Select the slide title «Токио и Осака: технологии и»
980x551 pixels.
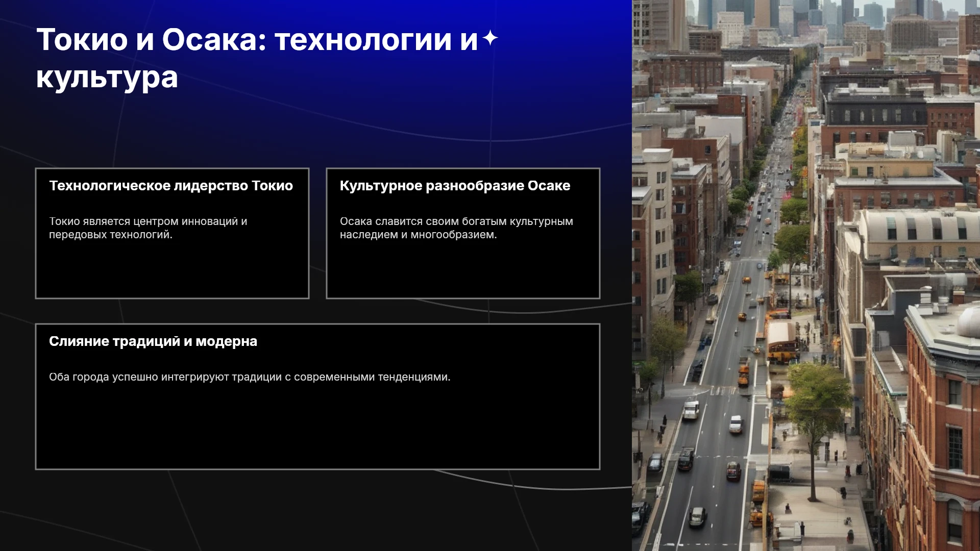point(257,40)
